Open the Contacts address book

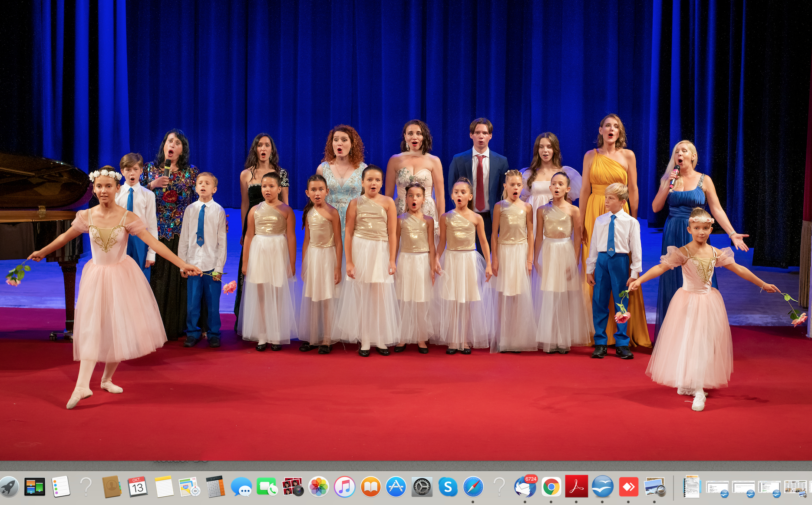point(112,487)
